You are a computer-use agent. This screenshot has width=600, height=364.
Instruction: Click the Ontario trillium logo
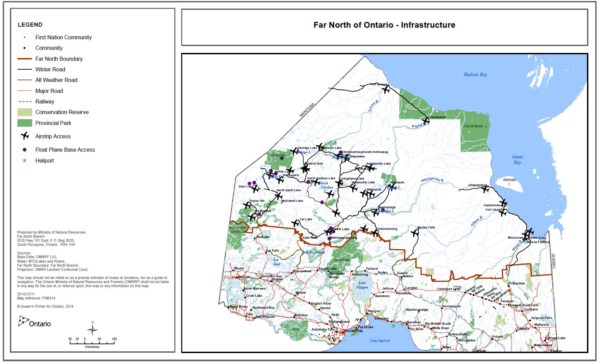click(24, 321)
